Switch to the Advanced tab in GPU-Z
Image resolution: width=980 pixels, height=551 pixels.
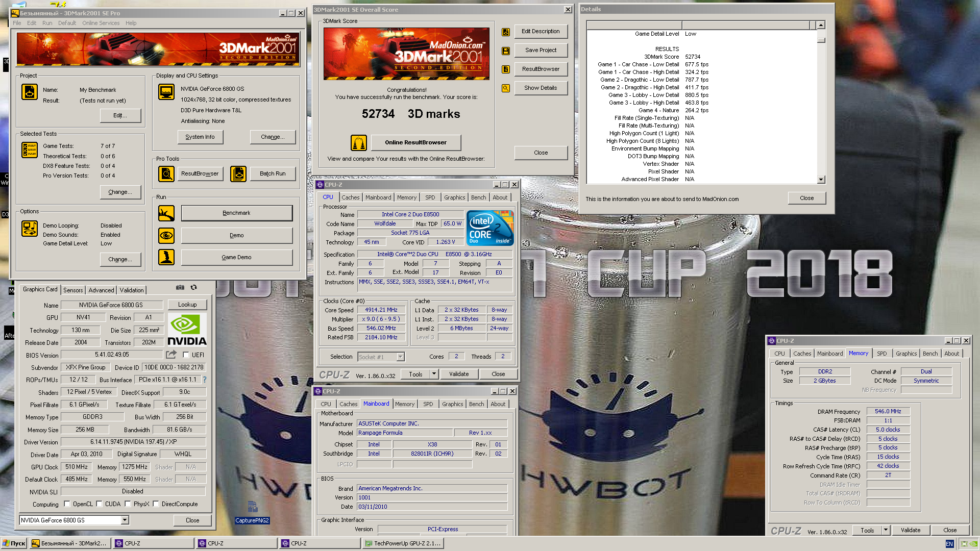coord(101,290)
